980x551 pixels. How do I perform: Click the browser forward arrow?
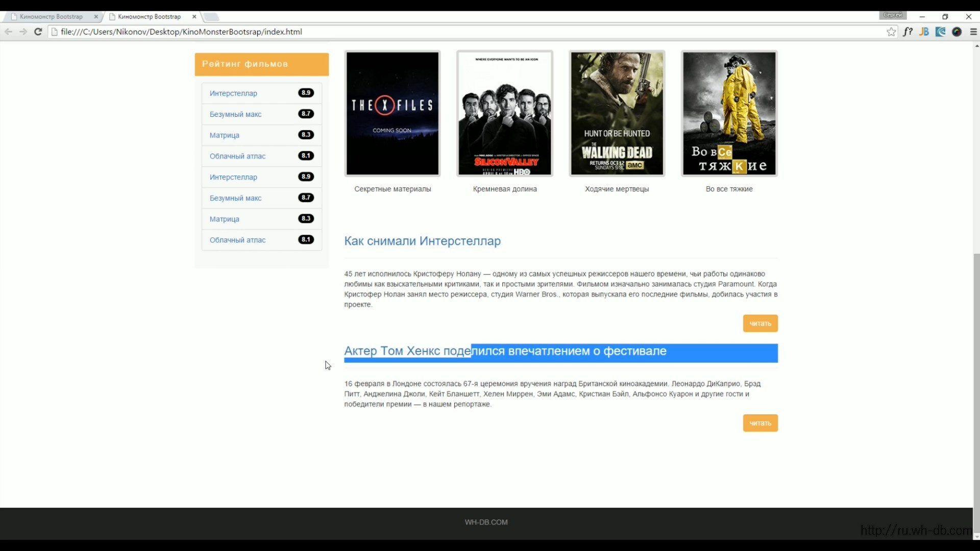(23, 32)
